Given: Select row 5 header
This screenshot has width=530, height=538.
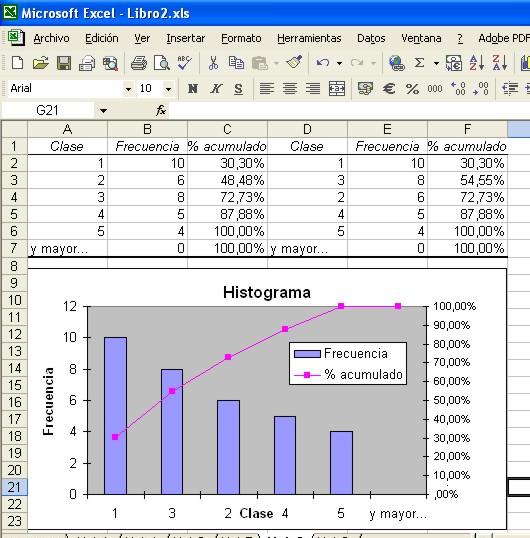Looking at the screenshot, I should tap(14, 214).
